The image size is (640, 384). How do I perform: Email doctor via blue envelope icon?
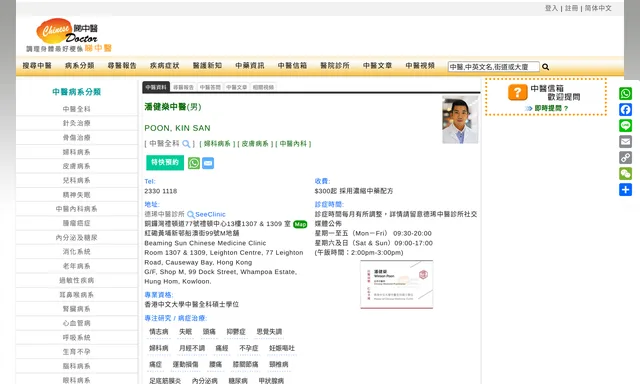coord(208,163)
